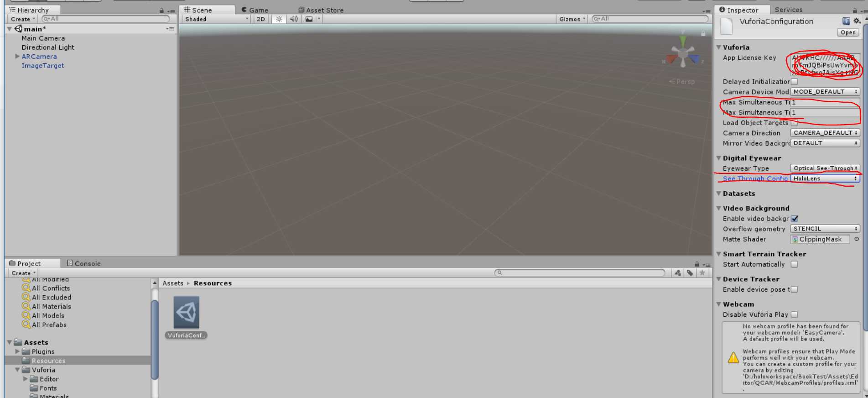868x398 pixels.
Task: Open Camera Device Mode dropdown
Action: tap(825, 92)
